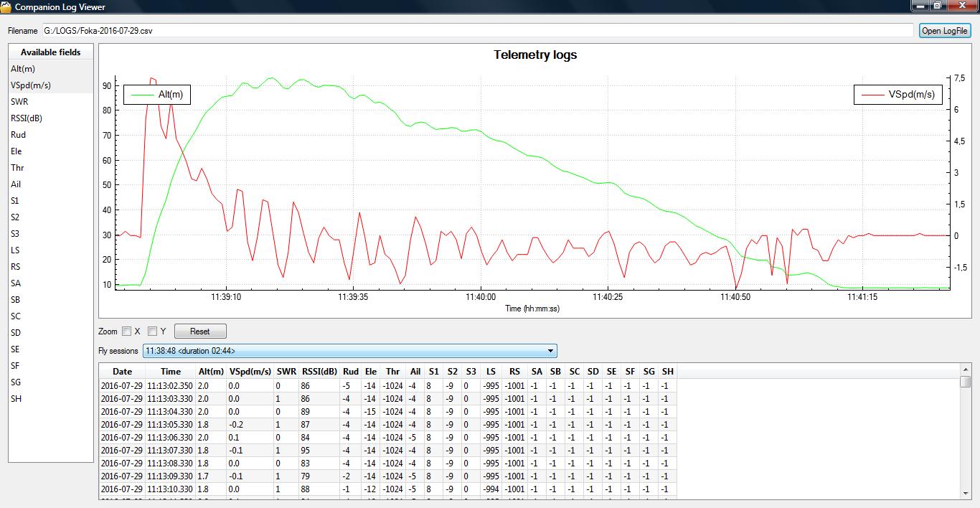Screen dimensions: 980x508
Task: Select Rud in Available fields
Action: pyautogui.click(x=51, y=135)
